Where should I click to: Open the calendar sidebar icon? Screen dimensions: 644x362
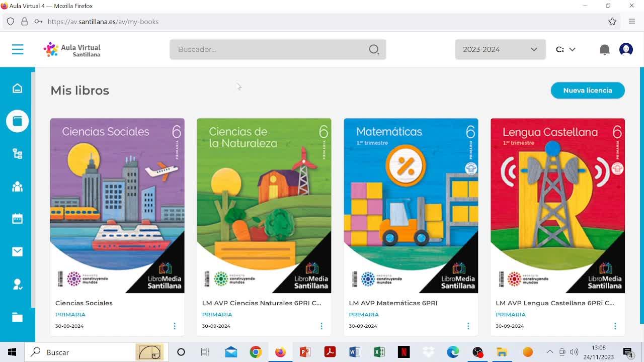click(18, 219)
